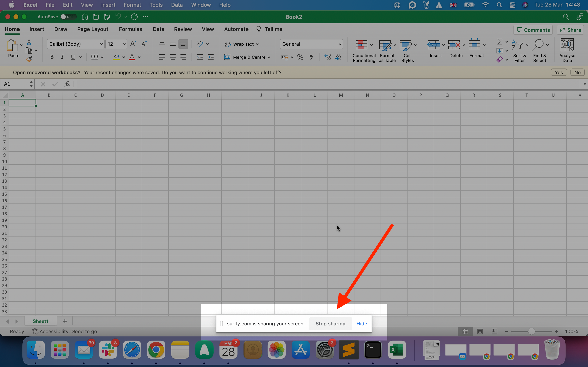Click the Hide link in sharing bar
Viewport: 588px width, 367px height.
[362, 324]
